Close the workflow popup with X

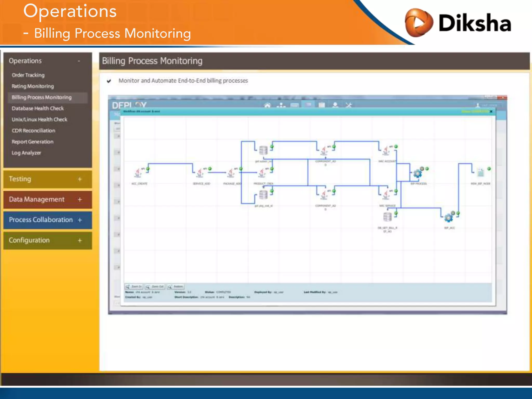491,111
